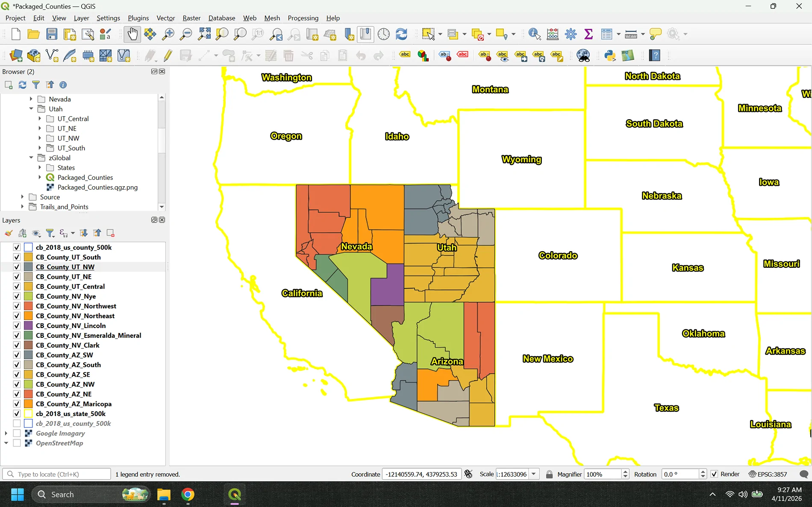Open the map tips speech bubble tool
812x507 pixels.
(x=655, y=34)
